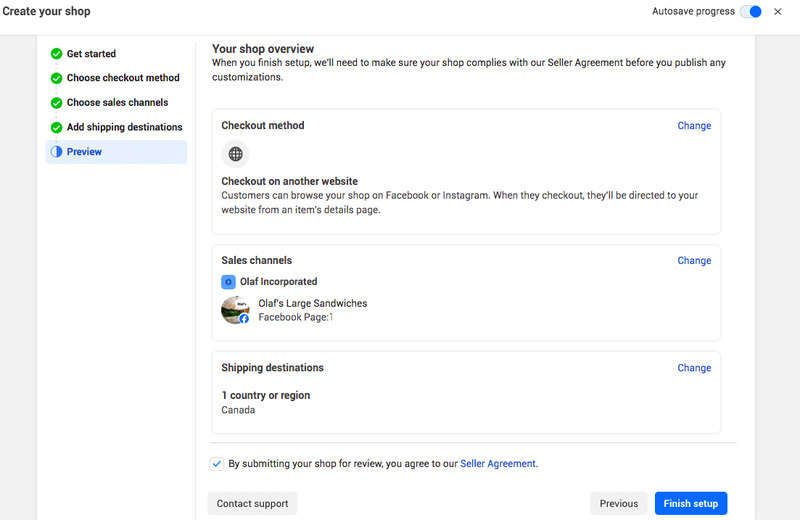Open the Seller Agreement link
The height and width of the screenshot is (520, 800).
[498, 464]
